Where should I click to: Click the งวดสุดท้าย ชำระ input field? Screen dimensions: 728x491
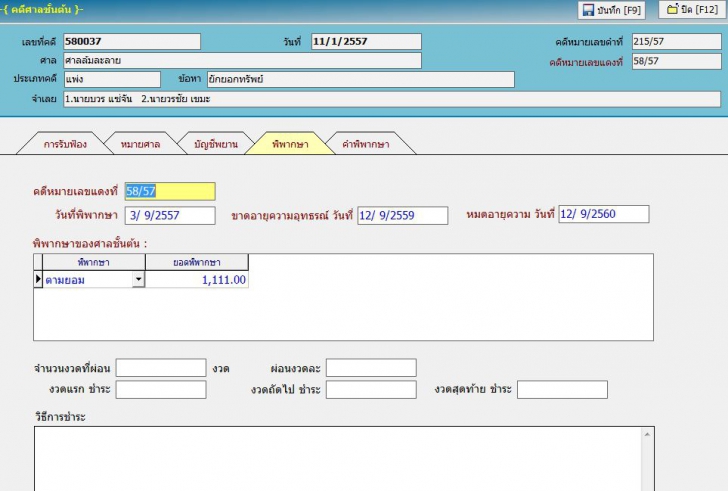pos(562,389)
